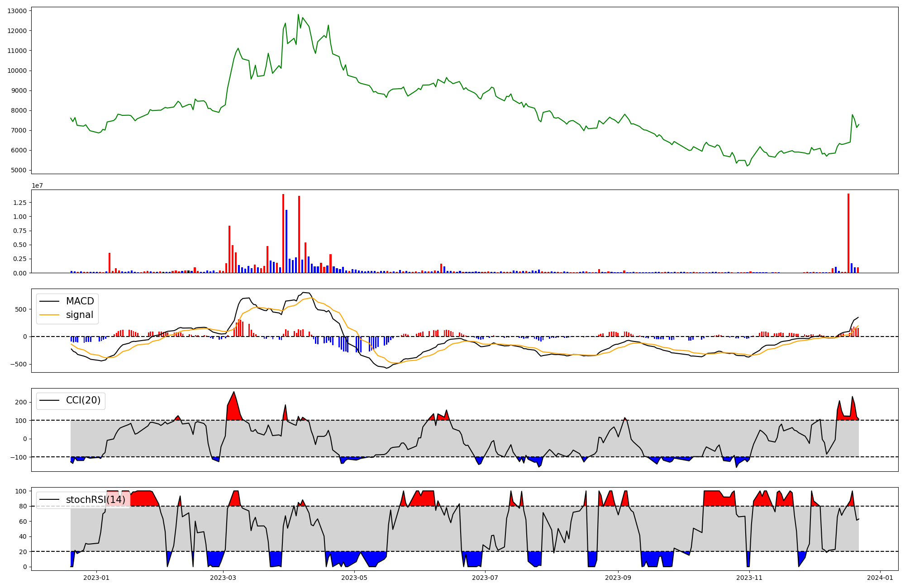Viewport: 905px width, 588px height.
Task: Click the signal legend text
Action: pyautogui.click(x=80, y=315)
